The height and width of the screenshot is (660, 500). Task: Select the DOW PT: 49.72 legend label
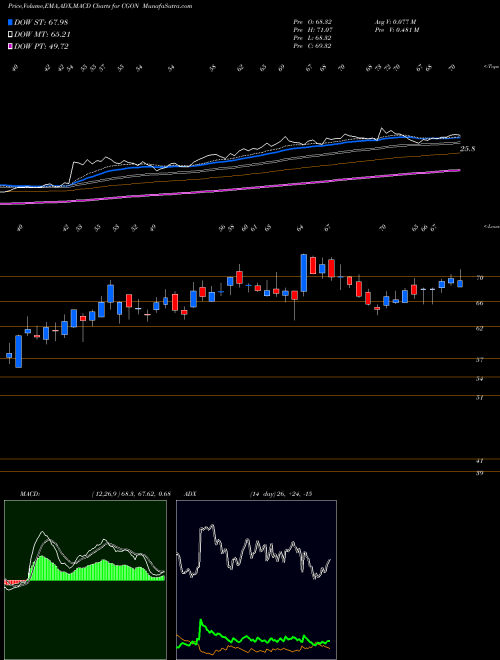[41, 46]
